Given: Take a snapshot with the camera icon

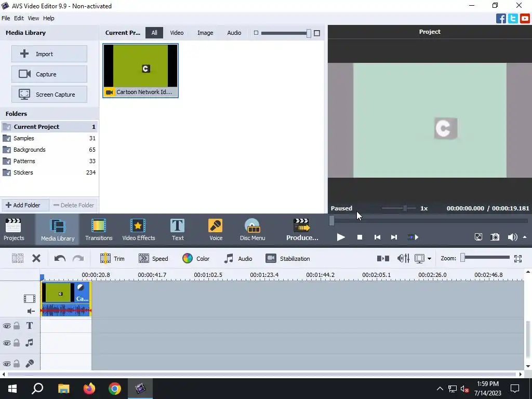Looking at the screenshot, I should pyautogui.click(x=495, y=237).
